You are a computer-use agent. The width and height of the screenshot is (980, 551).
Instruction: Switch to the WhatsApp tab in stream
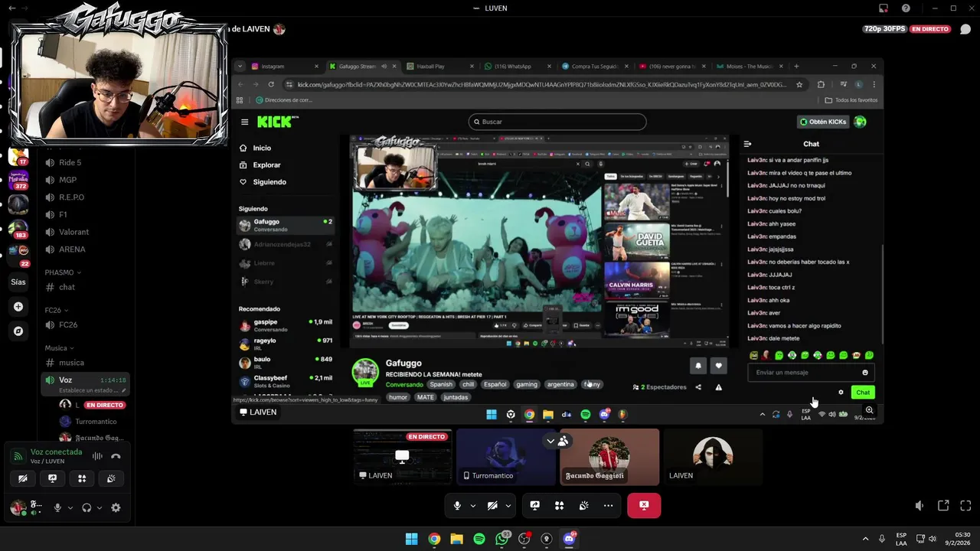[x=517, y=67]
